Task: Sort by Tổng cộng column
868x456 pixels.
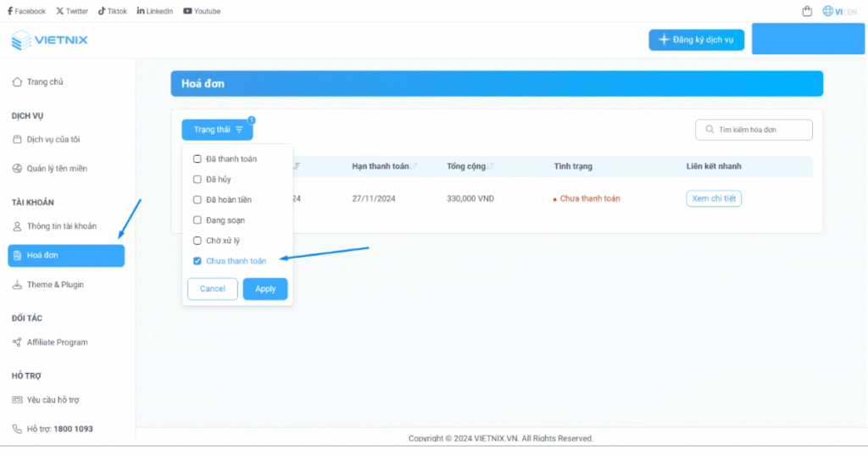Action: tap(492, 166)
